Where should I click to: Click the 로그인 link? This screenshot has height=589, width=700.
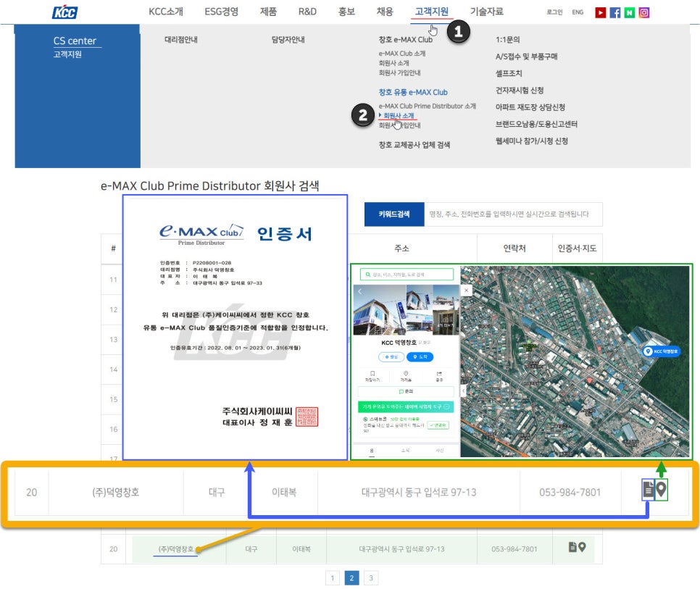click(x=554, y=12)
